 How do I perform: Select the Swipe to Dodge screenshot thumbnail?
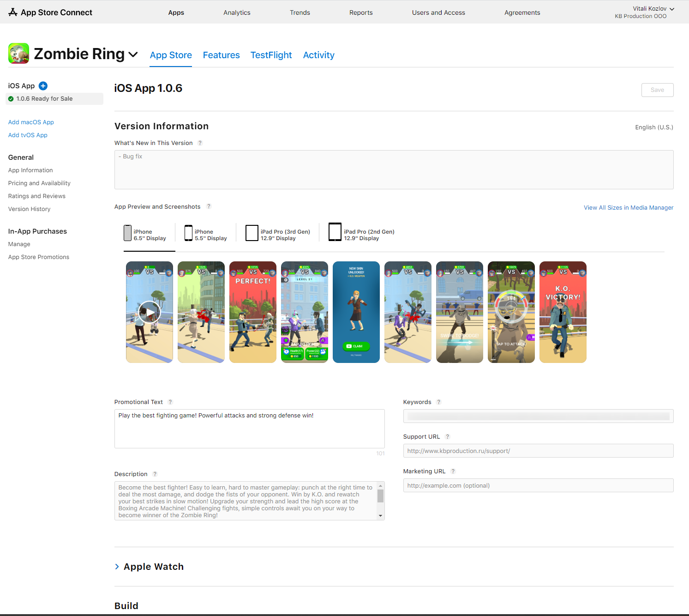coord(460,312)
